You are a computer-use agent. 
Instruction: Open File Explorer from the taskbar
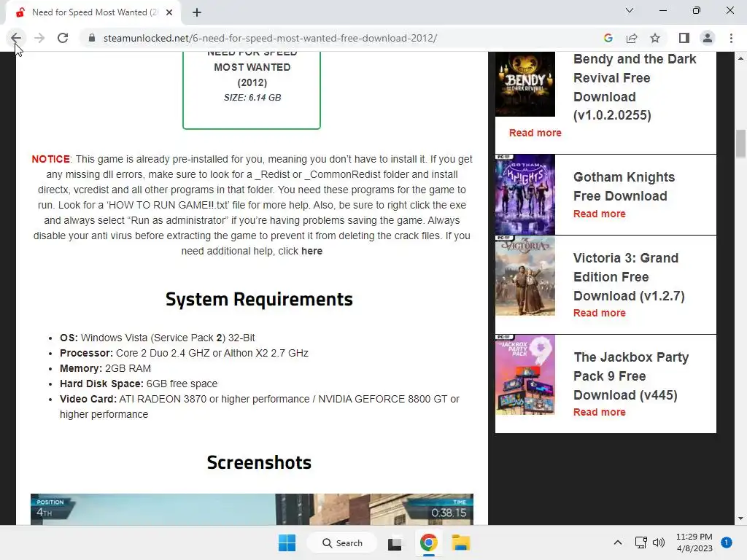click(x=461, y=542)
